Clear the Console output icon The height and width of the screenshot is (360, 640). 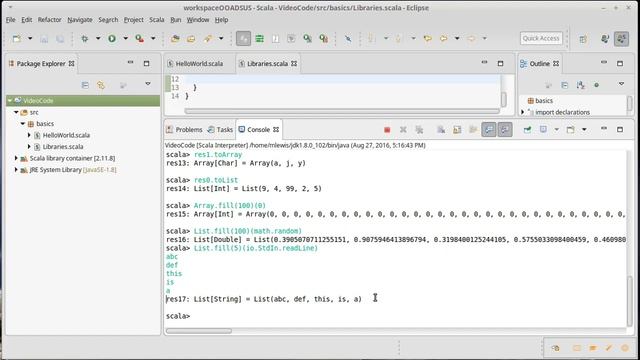(x=441, y=130)
